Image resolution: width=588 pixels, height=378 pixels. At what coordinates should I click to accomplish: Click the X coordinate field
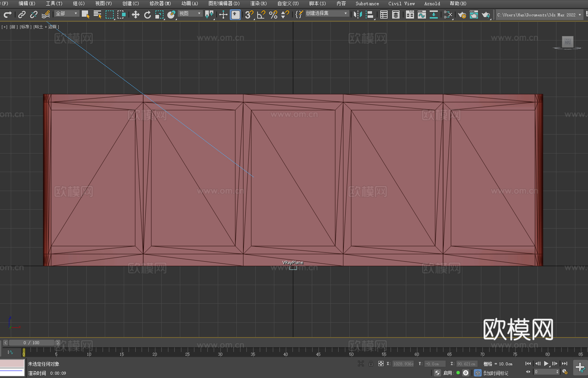coord(403,364)
